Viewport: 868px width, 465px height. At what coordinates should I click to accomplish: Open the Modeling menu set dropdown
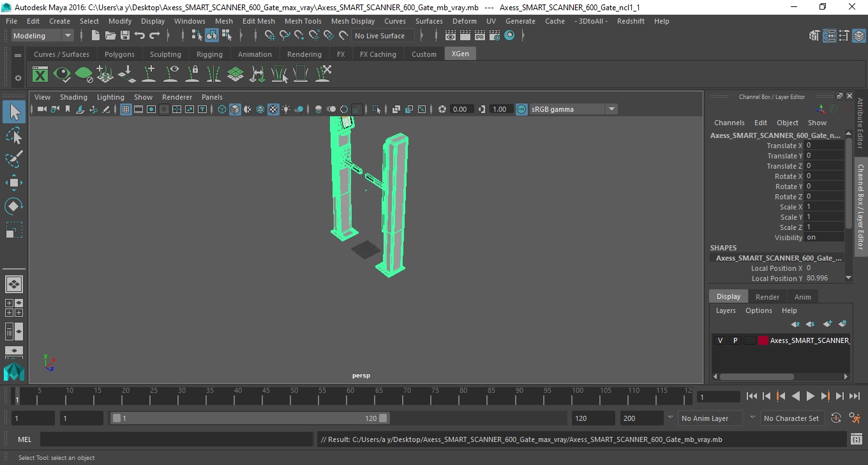click(42, 36)
